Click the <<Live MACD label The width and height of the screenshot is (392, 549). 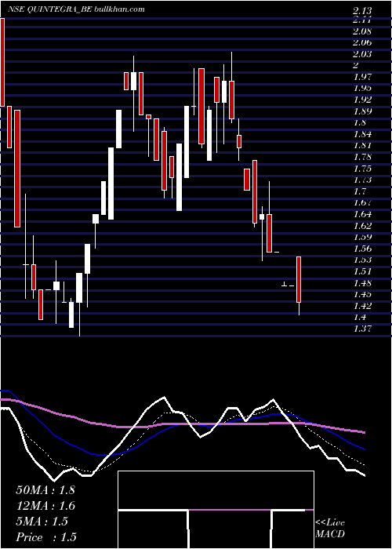(x=330, y=529)
